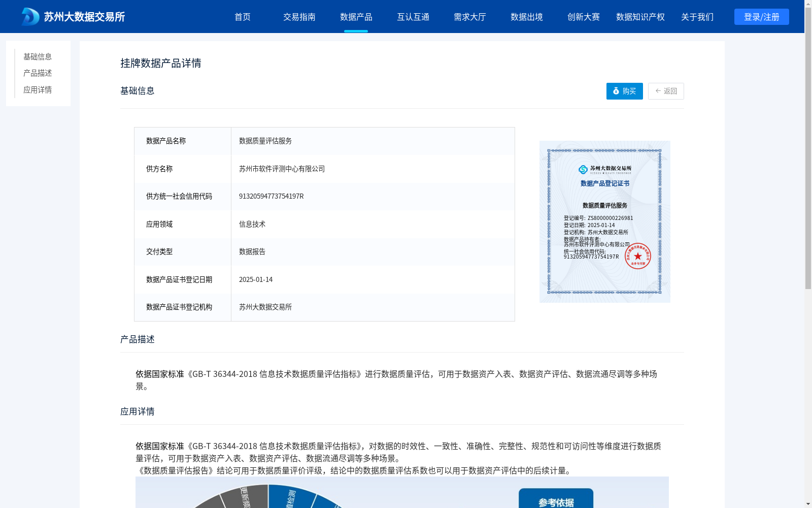Click the 信息技术 application field value

click(x=252, y=224)
